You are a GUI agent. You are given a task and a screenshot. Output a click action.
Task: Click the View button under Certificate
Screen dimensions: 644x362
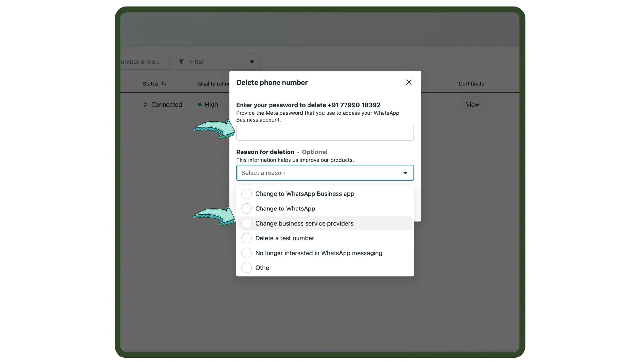click(472, 104)
